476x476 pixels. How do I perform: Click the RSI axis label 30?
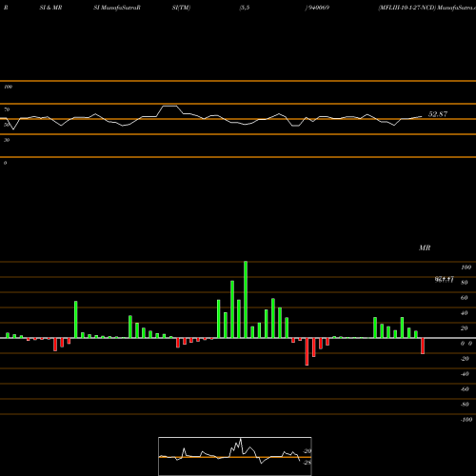coord(7,140)
